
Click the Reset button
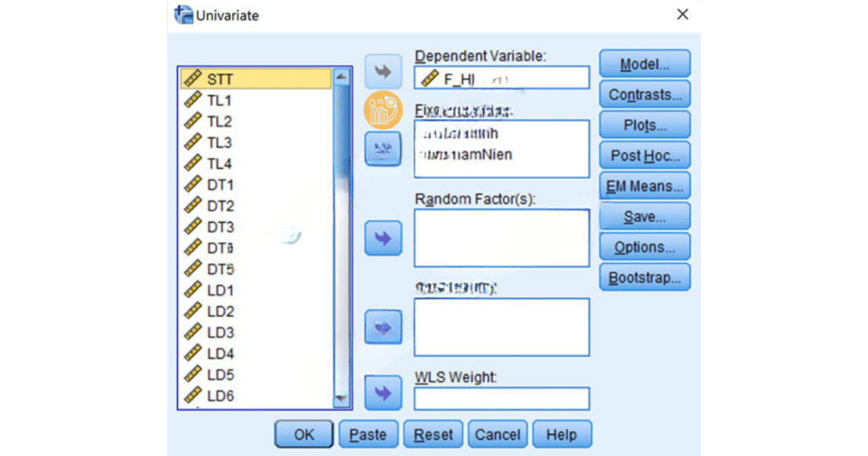[433, 435]
